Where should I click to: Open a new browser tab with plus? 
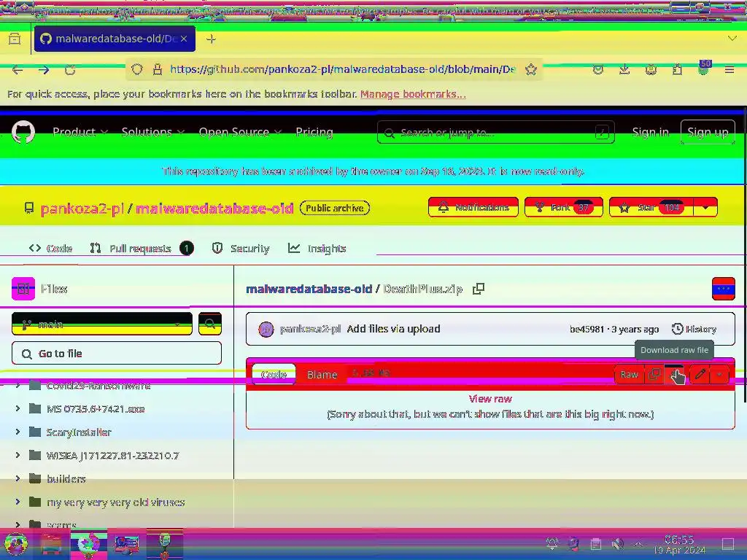(x=211, y=39)
